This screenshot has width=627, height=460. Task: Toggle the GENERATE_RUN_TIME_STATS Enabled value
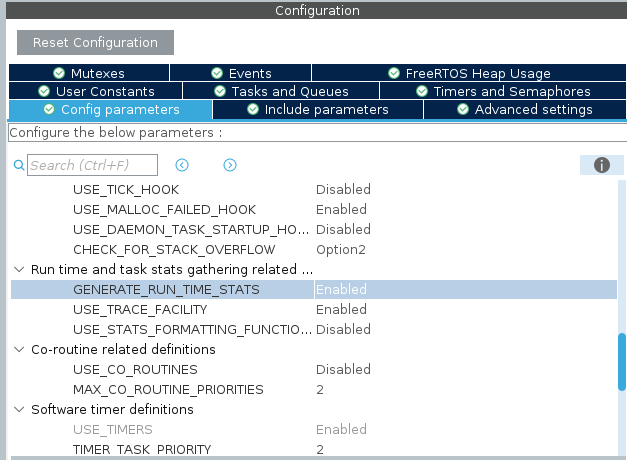tap(341, 289)
